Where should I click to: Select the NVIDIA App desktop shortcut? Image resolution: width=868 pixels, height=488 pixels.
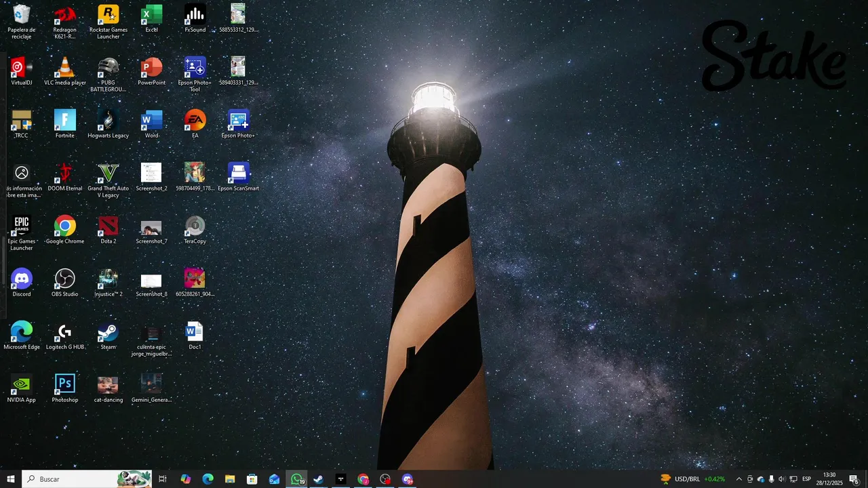[22, 389]
